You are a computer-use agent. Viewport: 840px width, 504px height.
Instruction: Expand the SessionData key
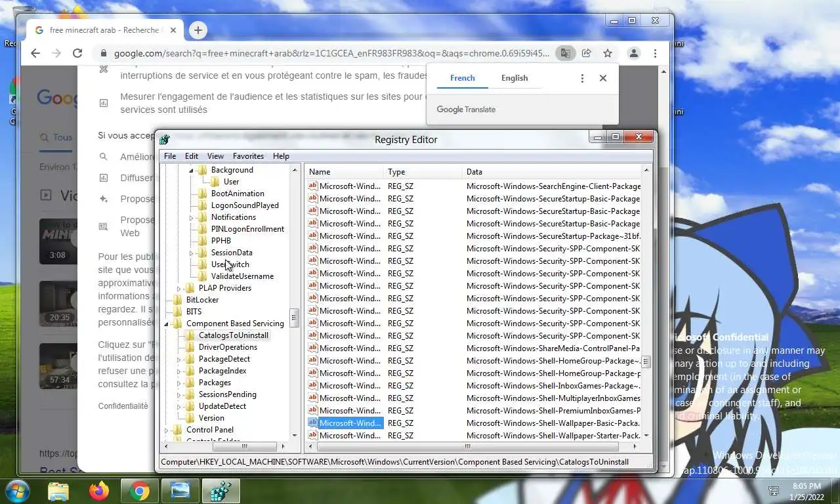[x=192, y=253]
